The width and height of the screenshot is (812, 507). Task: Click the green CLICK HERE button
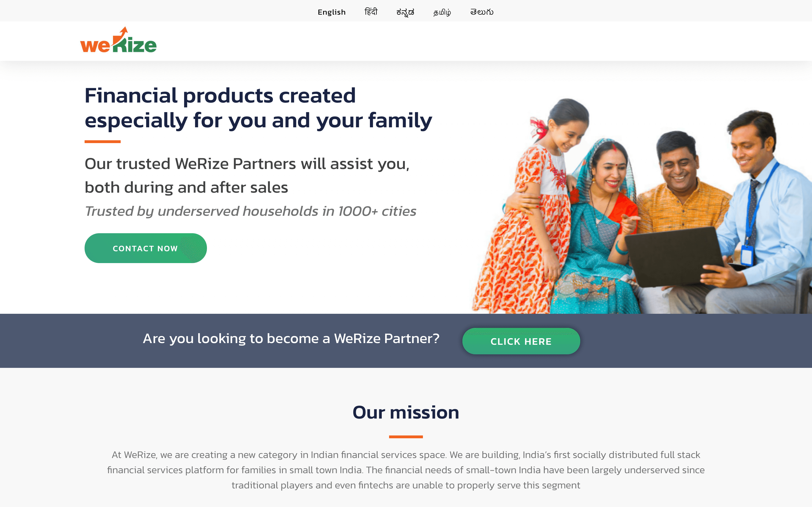[x=521, y=341]
